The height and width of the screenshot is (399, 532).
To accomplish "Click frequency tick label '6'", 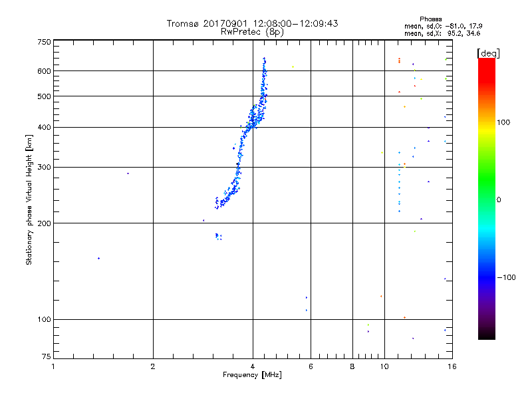I will (311, 366).
